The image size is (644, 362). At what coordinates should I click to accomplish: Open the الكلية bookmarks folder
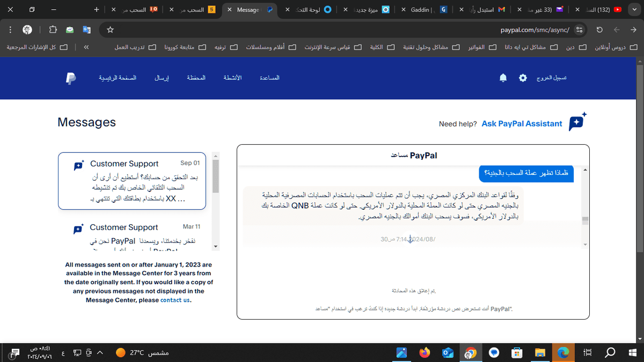[x=382, y=47]
